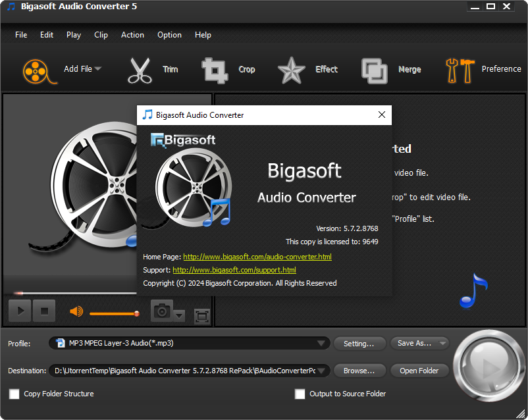This screenshot has height=420, width=528.
Task: Click the Trim scissors icon
Action: pos(140,70)
